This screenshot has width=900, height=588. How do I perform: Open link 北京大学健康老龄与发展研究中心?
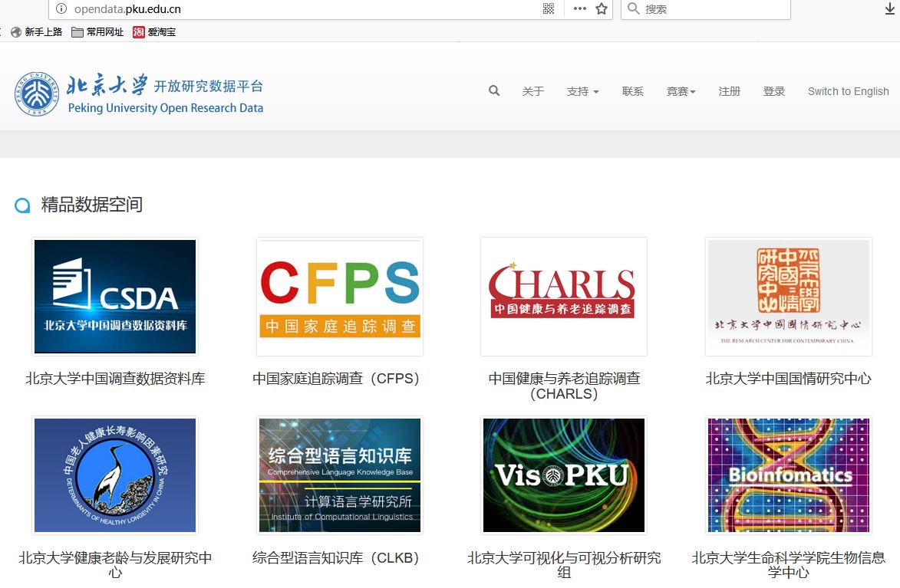115,565
